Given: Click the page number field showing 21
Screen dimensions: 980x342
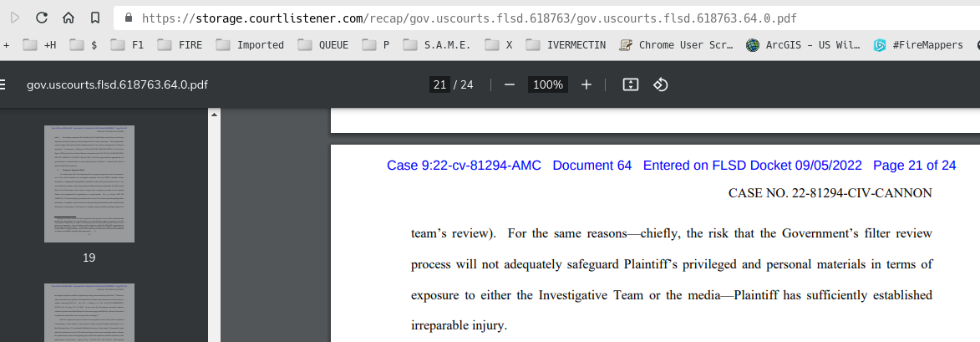Looking at the screenshot, I should [439, 84].
